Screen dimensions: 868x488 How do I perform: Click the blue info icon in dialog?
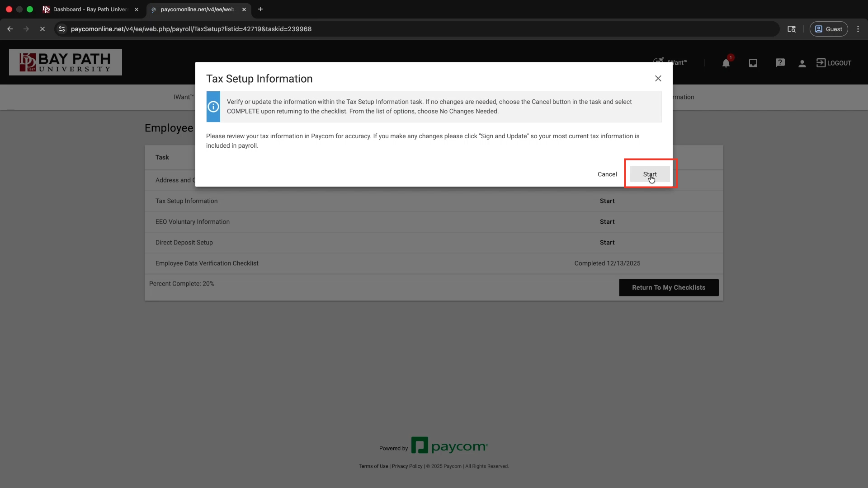coord(213,107)
